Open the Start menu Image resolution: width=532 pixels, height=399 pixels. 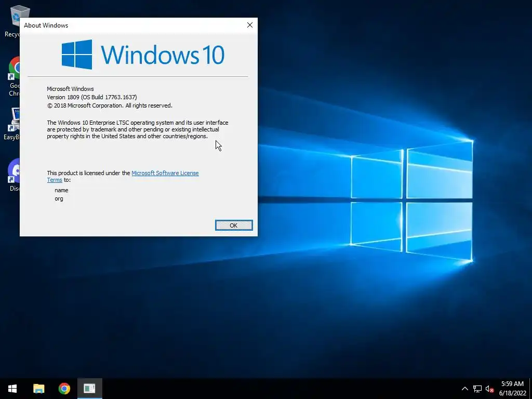(12, 389)
